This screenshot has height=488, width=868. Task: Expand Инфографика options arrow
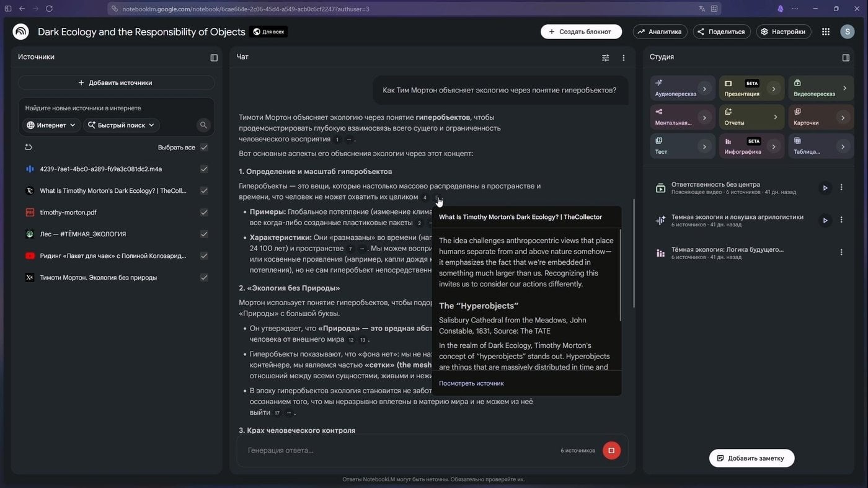774,146
